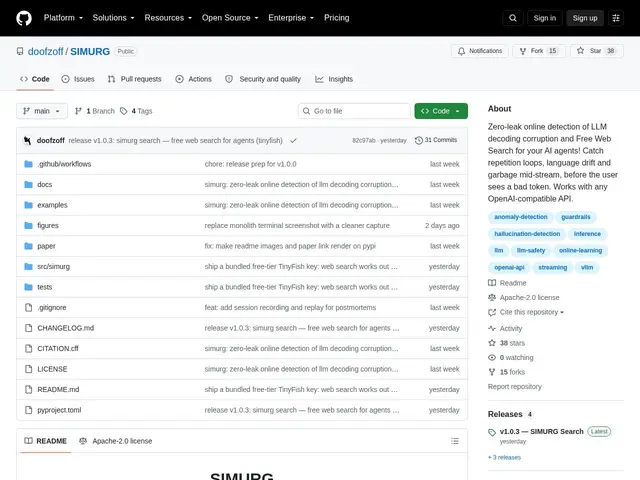
Task: Switch to the Actions tab
Action: [193, 79]
